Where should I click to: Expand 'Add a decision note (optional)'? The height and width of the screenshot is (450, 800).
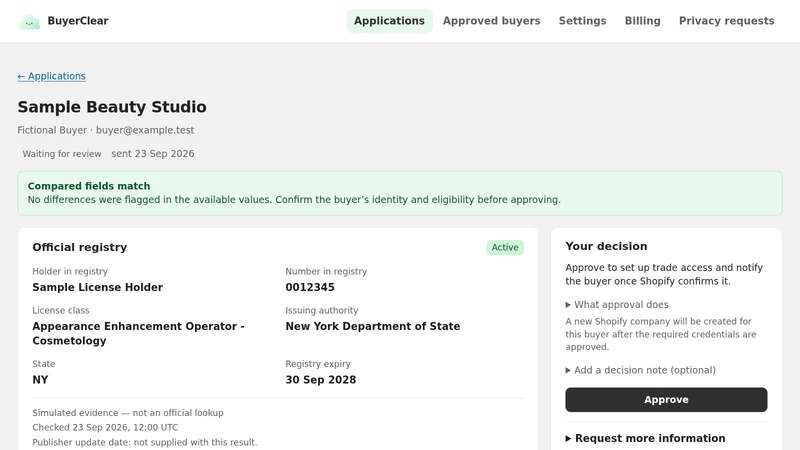(640, 370)
